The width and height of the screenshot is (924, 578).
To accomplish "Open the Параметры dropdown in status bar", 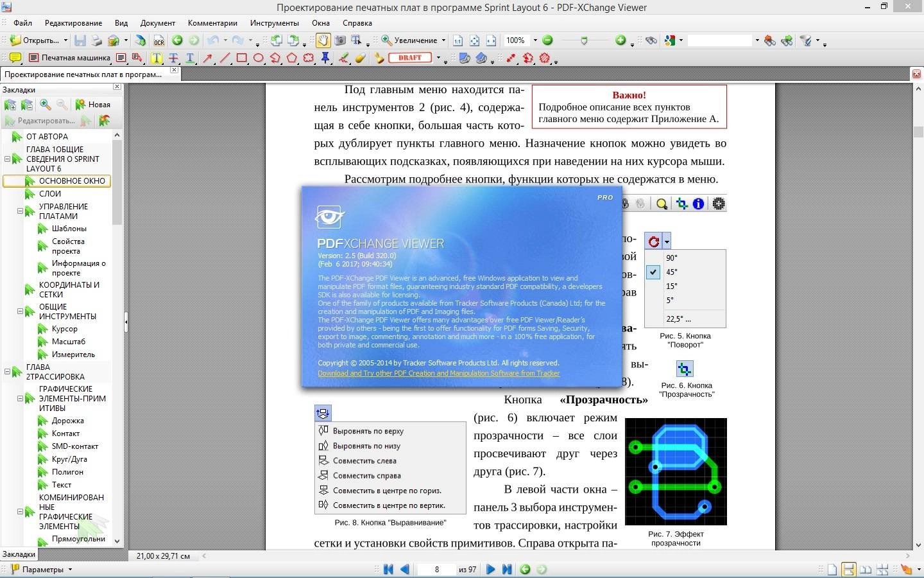I will point(70,569).
